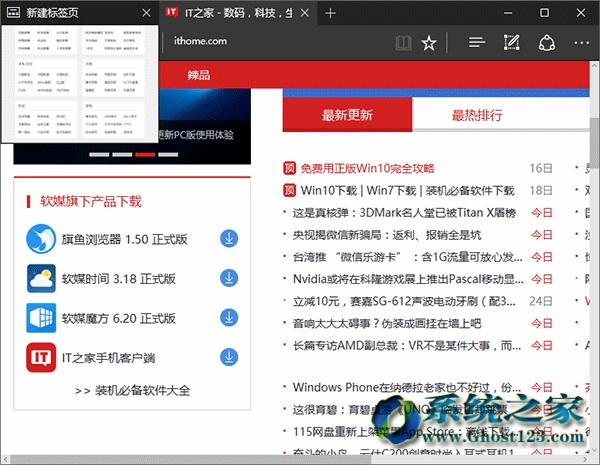Open a new tab with plus button
The image size is (600, 465).
click(x=330, y=13)
